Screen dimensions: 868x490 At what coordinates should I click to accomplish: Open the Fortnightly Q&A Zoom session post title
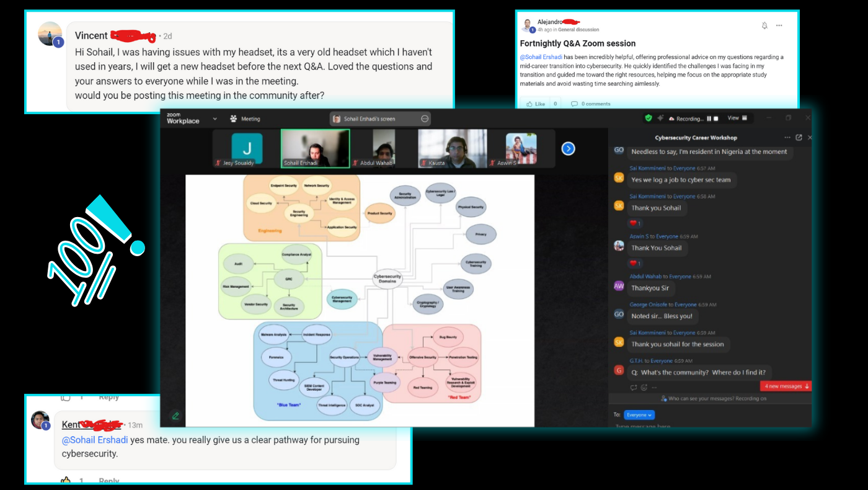(x=578, y=43)
